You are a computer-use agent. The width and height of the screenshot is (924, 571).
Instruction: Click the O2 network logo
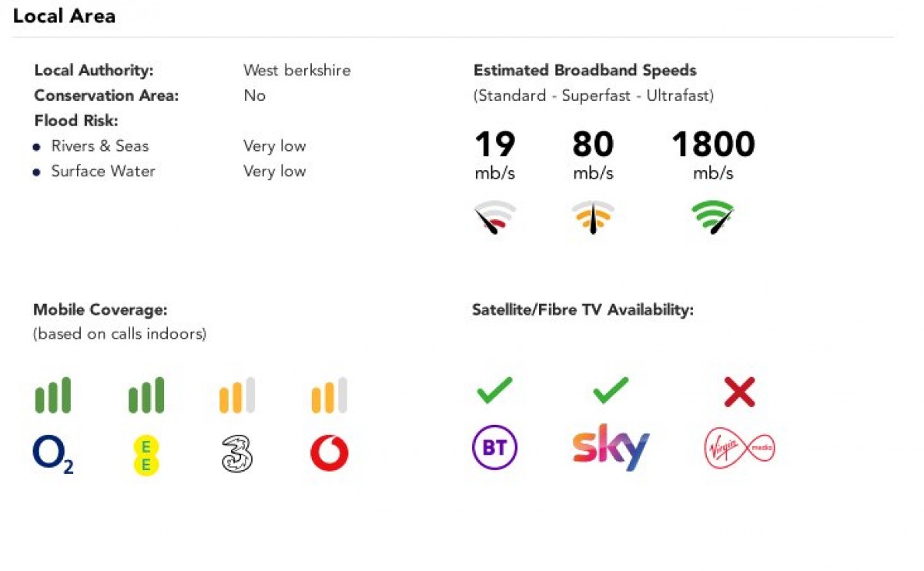coord(53,454)
